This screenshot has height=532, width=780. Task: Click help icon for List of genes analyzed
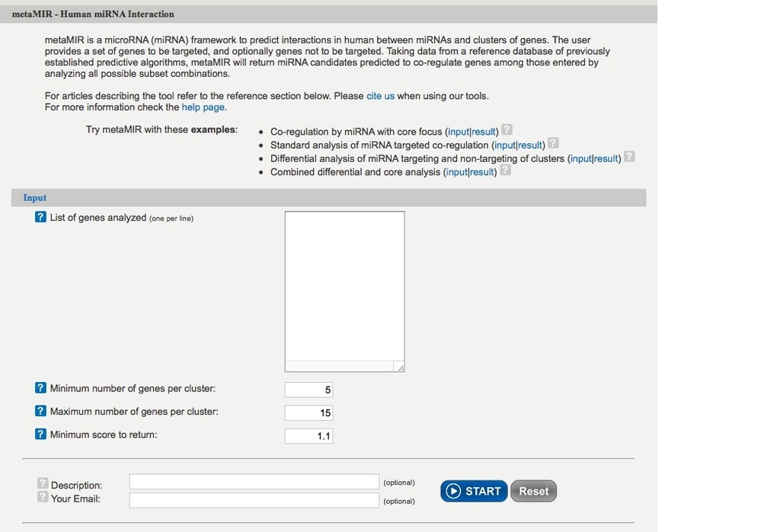tap(40, 217)
